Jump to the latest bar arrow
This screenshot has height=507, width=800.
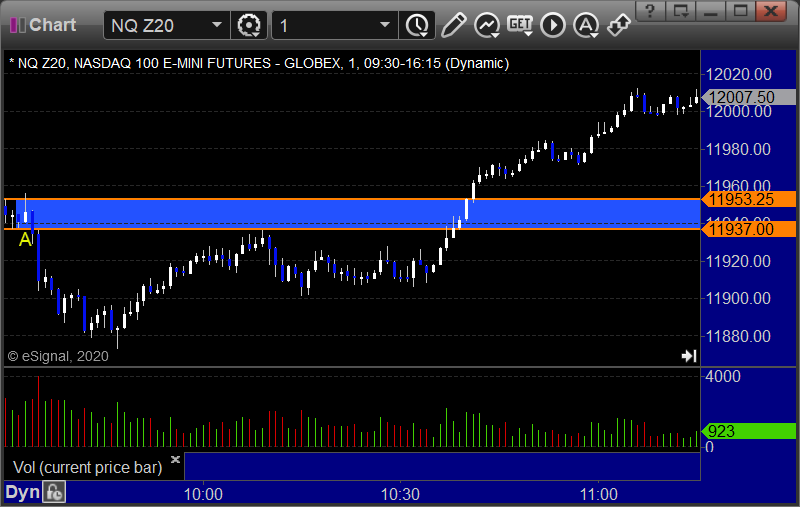[x=689, y=356]
